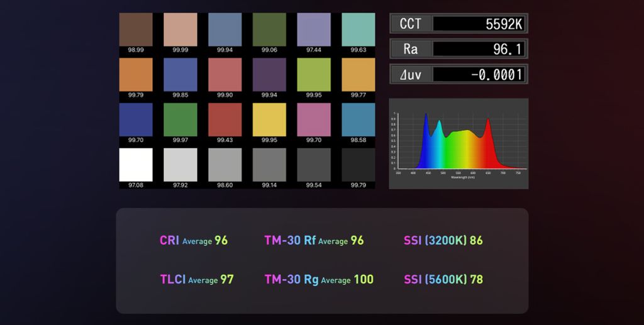Viewport: 644px width, 325px height.
Task: Click the red swatch labeled 99.43
Action: 225,119
